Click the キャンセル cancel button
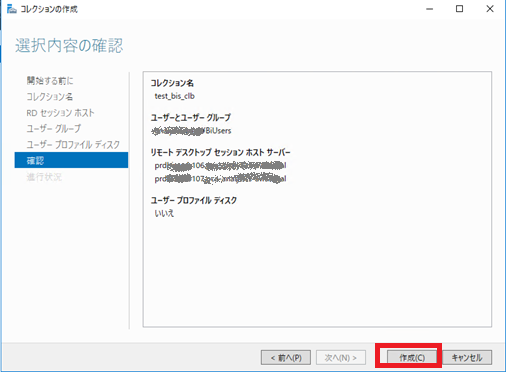This screenshot has height=372, width=506. tap(467, 358)
